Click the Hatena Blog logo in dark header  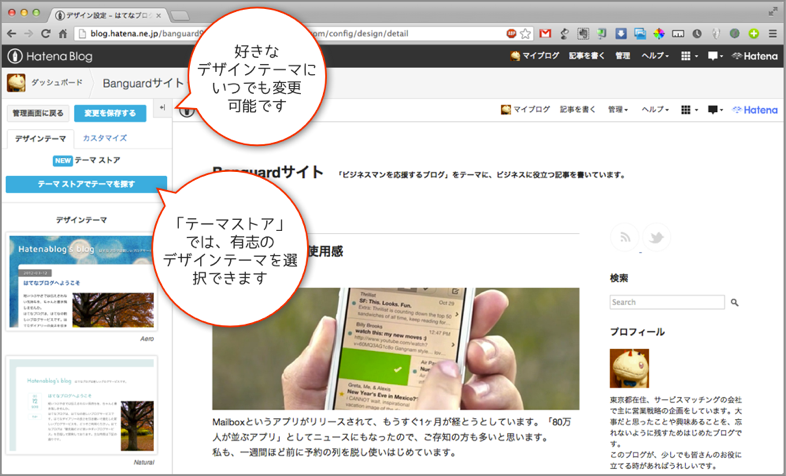click(50, 56)
